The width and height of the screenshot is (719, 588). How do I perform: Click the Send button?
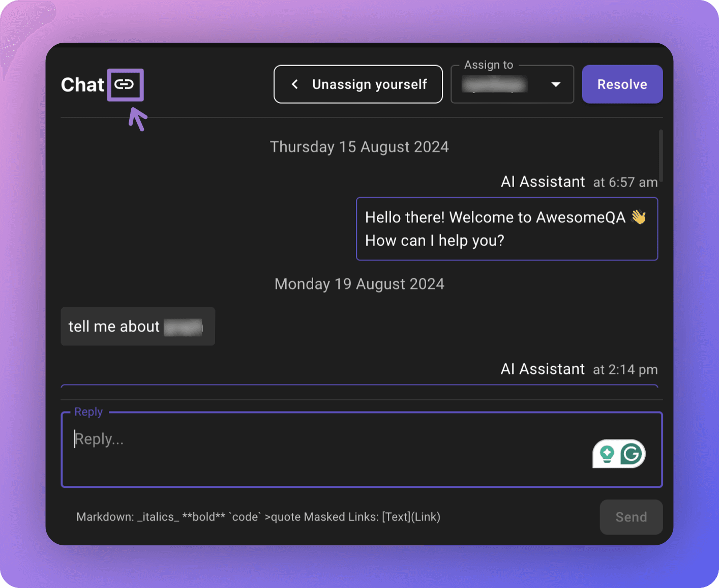point(631,517)
